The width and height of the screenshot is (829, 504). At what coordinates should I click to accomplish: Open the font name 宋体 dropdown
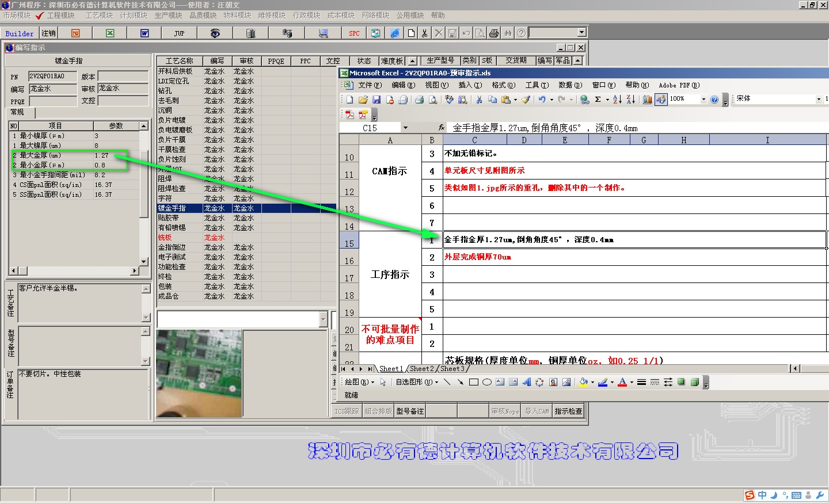click(819, 99)
